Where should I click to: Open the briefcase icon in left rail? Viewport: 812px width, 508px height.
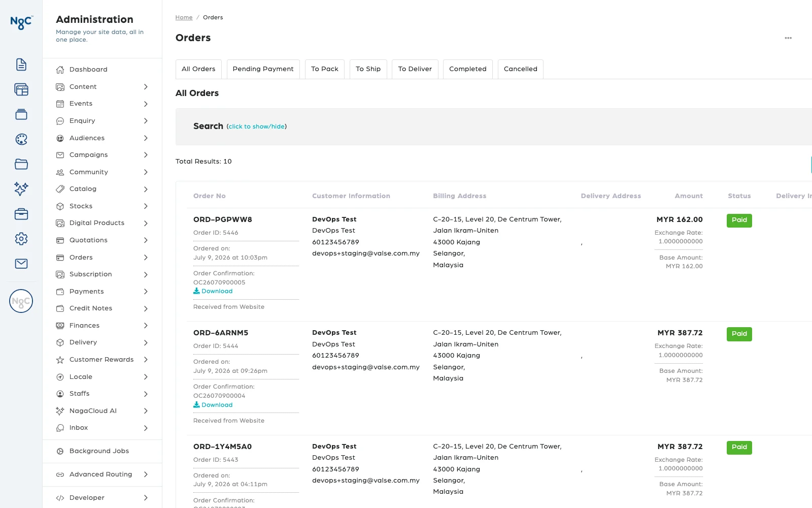click(x=21, y=214)
